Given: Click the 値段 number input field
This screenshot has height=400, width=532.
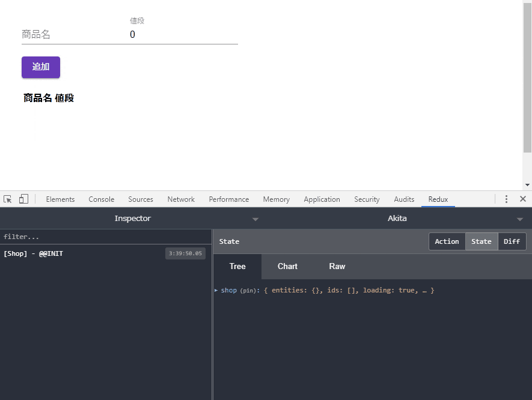Looking at the screenshot, I should [x=183, y=34].
